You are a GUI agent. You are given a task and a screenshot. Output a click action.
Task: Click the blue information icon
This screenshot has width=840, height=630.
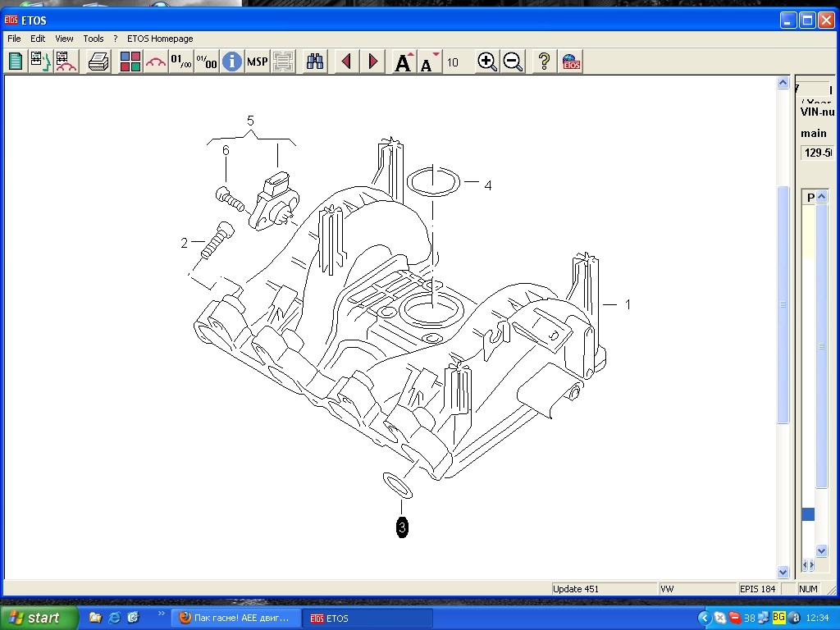(x=232, y=62)
